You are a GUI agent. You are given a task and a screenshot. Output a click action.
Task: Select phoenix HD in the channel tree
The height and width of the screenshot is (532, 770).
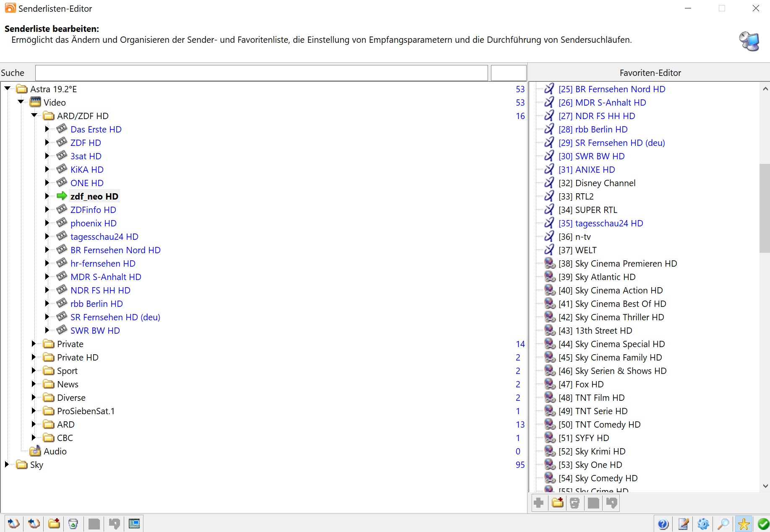click(x=94, y=223)
